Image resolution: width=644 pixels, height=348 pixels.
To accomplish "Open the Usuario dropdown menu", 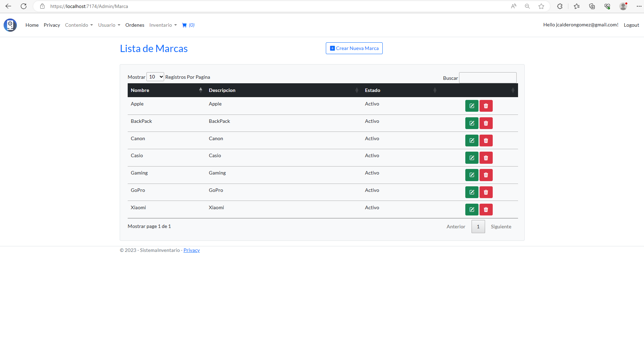I will coord(109,25).
